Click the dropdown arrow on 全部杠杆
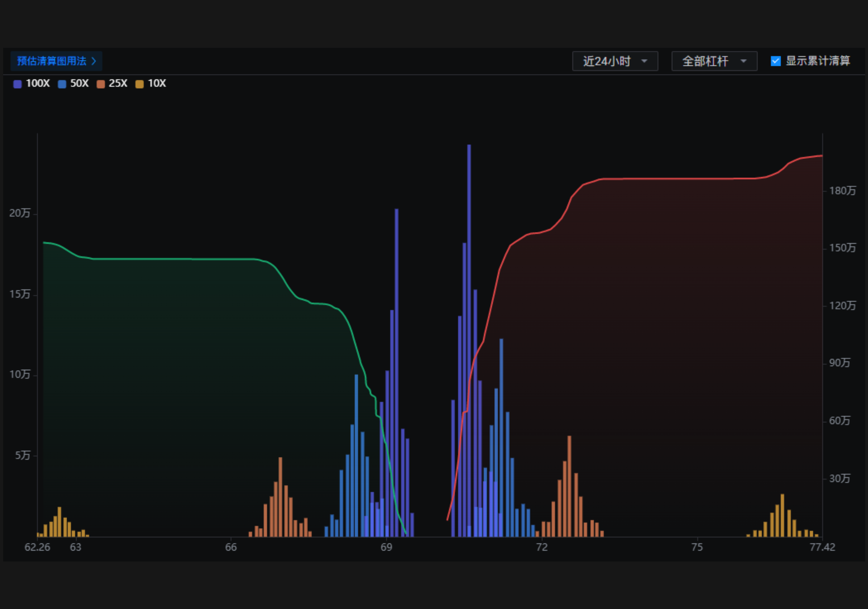This screenshot has height=609, width=868. 743,61
